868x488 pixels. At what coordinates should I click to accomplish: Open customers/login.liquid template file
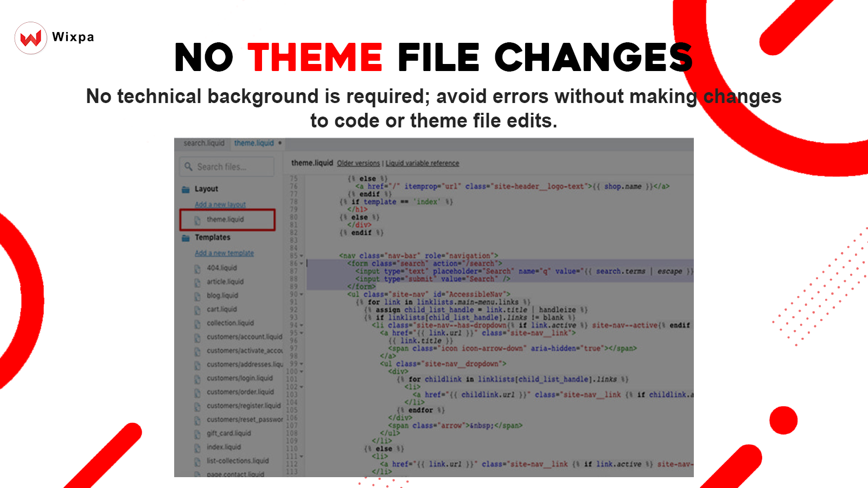tap(239, 378)
